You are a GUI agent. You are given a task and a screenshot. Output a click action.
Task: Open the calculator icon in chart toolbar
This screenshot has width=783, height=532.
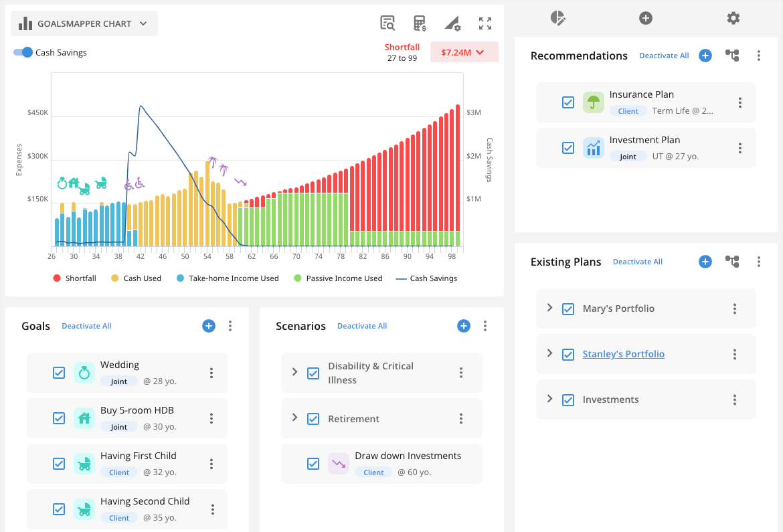click(x=420, y=23)
